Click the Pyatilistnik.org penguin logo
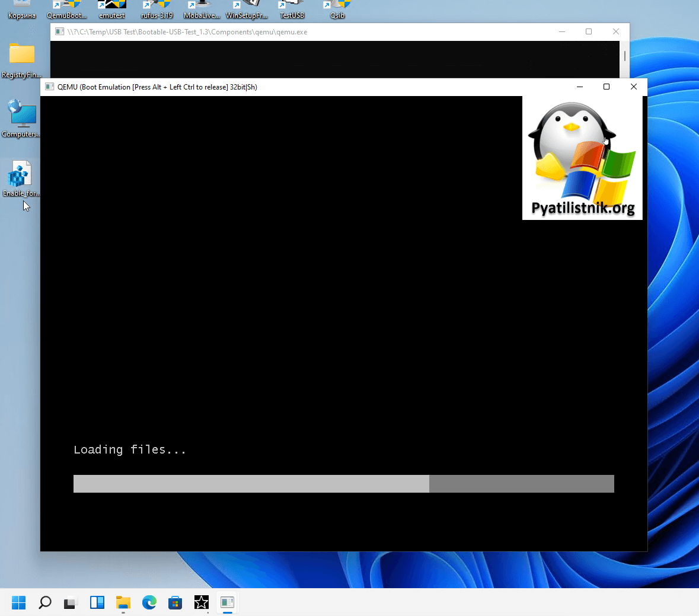This screenshot has width=699, height=616. [582, 158]
